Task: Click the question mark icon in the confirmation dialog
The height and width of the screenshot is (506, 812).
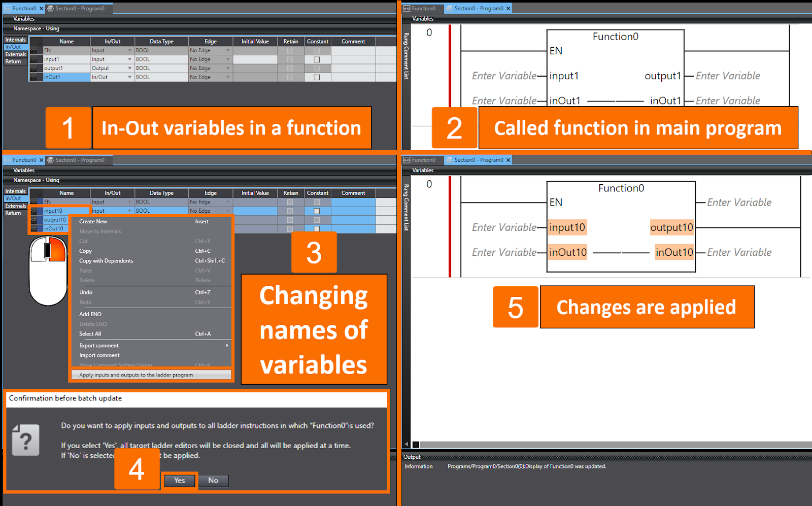Action: [25, 440]
